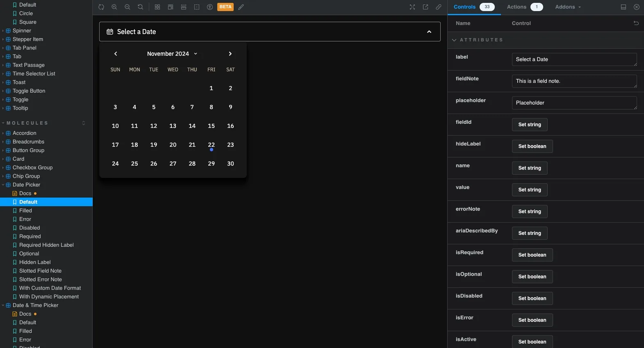The height and width of the screenshot is (348, 644).
Task: Zoom out of the story preview
Action: [x=127, y=7]
